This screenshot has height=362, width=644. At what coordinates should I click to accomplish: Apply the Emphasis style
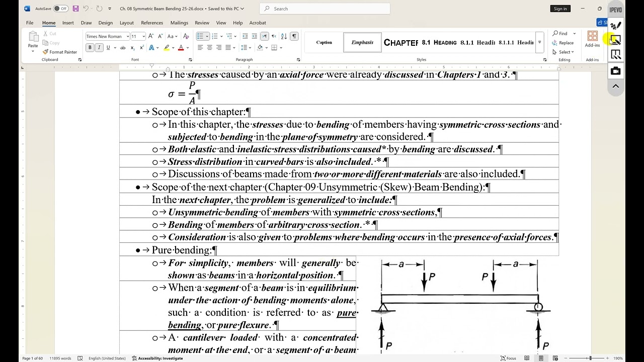point(362,43)
